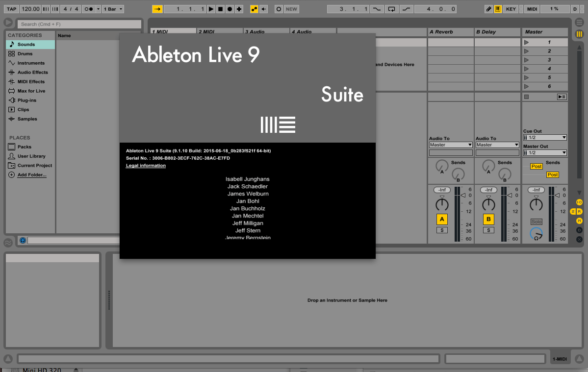This screenshot has width=588, height=372.
Task: Click the Session Record circle button
Action: (x=279, y=9)
